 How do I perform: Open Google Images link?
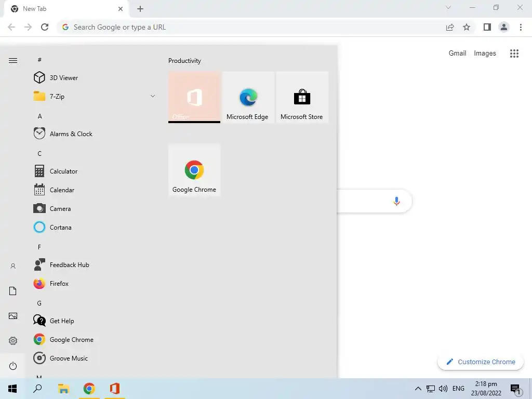[485, 54]
